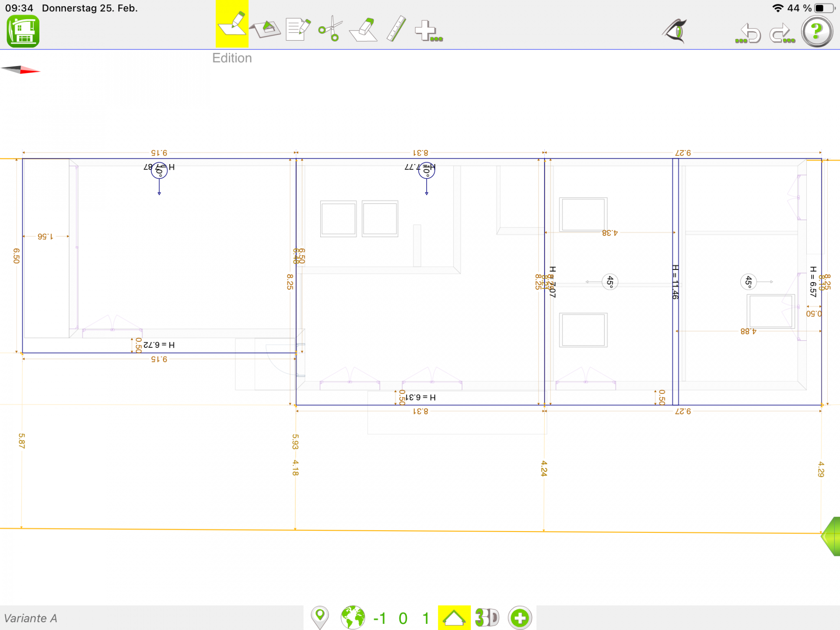Toggle the eye visibility options
This screenshot has width=840, height=630.
(675, 31)
